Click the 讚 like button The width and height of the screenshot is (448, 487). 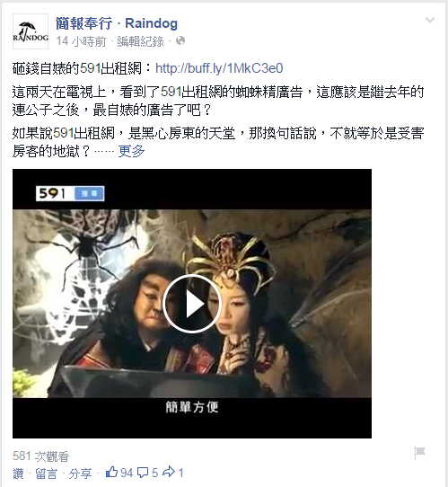click(18, 474)
